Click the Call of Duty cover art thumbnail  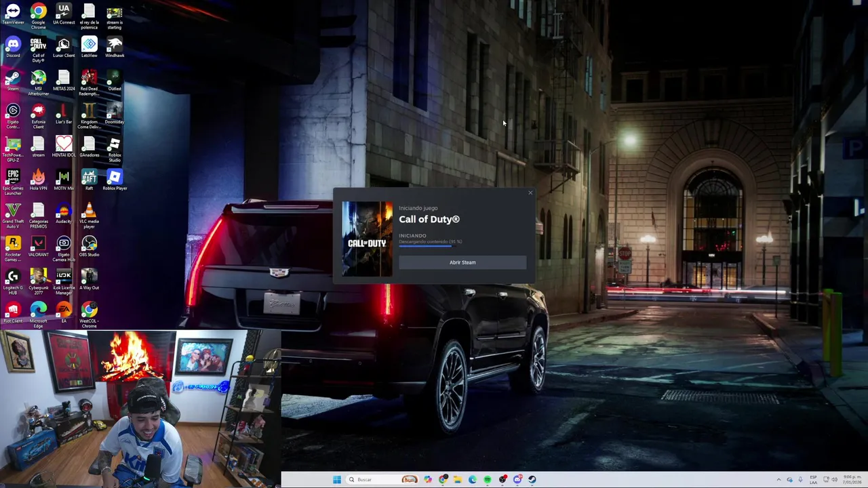367,239
